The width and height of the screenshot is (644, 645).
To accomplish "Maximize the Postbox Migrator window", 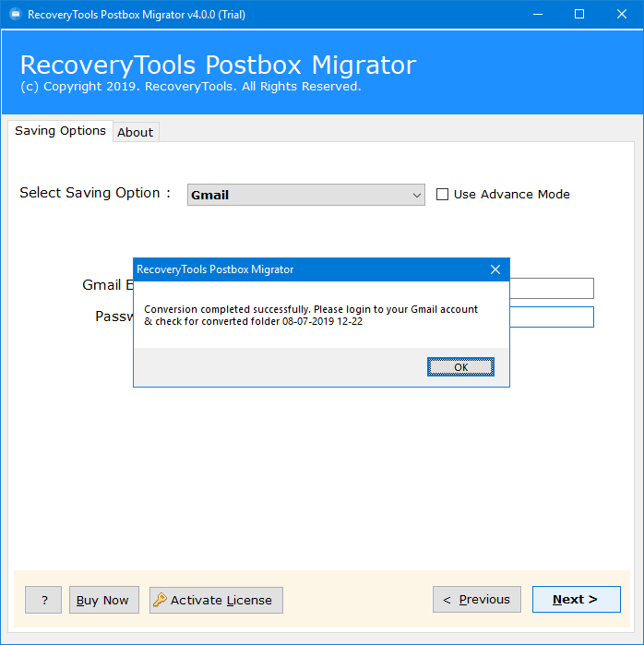I will point(579,15).
